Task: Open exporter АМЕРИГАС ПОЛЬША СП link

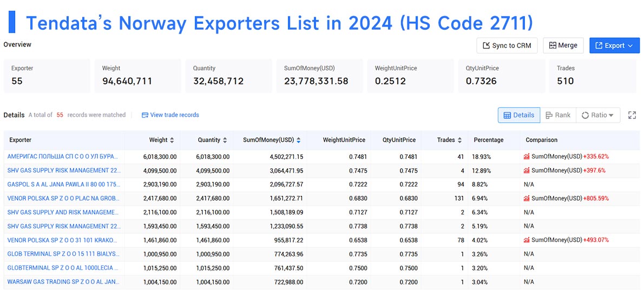Action: pyautogui.click(x=63, y=156)
